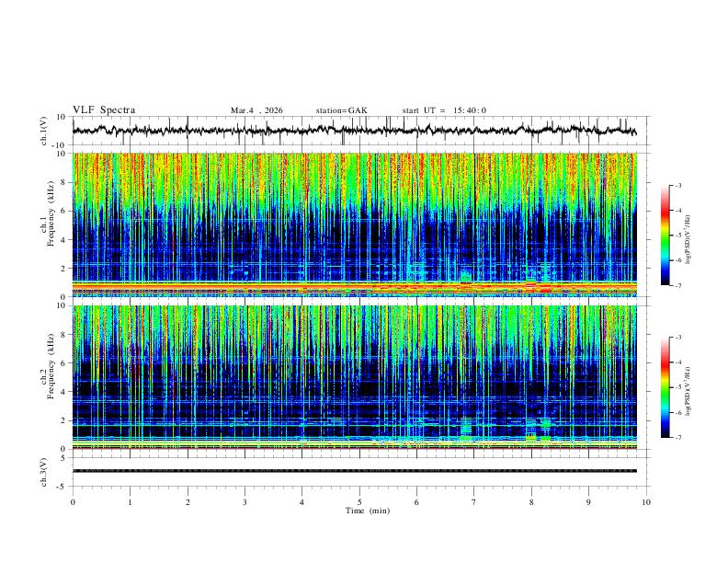Image resolution: width=728 pixels, height=563 pixels.
Task: Click the "-3" label on ch.1 color bar
Action: [678, 185]
